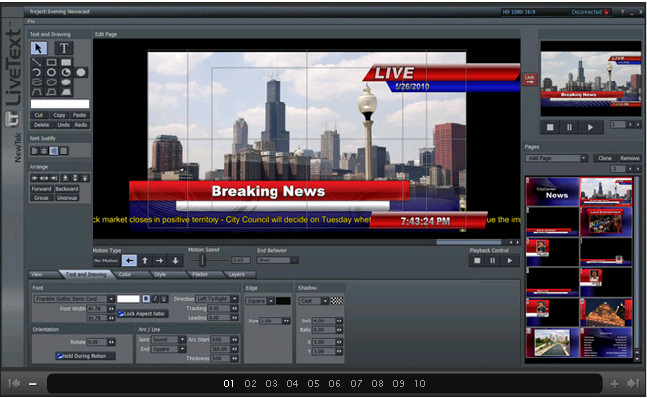Choose the line drawing tool
Image resolution: width=647 pixels, height=398 pixels.
37,63
